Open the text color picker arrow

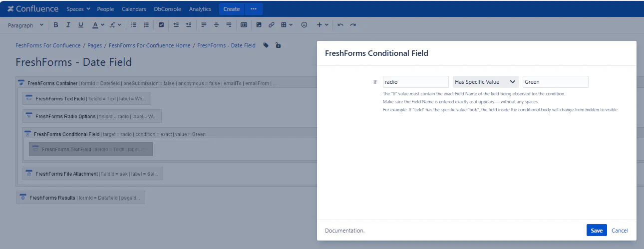[103, 25]
